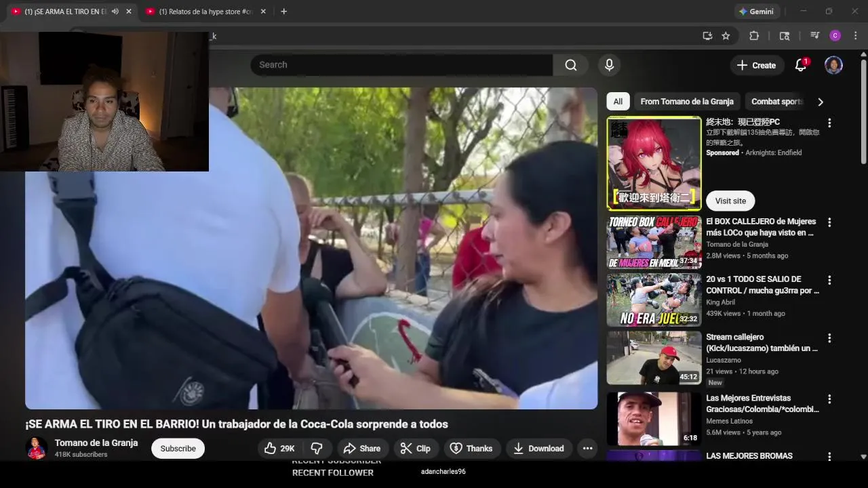Open media controls icon in toolbar
The width and height of the screenshot is (868, 488).
pyautogui.click(x=814, y=36)
